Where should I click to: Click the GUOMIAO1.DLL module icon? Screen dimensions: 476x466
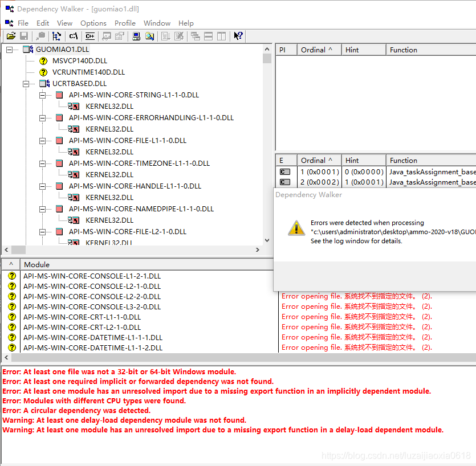point(29,50)
